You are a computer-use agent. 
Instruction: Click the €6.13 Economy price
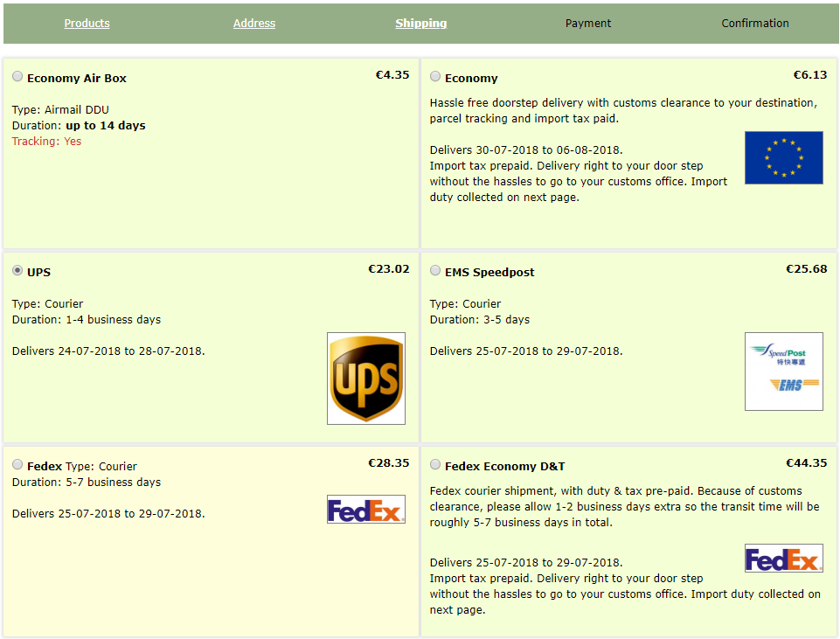coord(810,75)
